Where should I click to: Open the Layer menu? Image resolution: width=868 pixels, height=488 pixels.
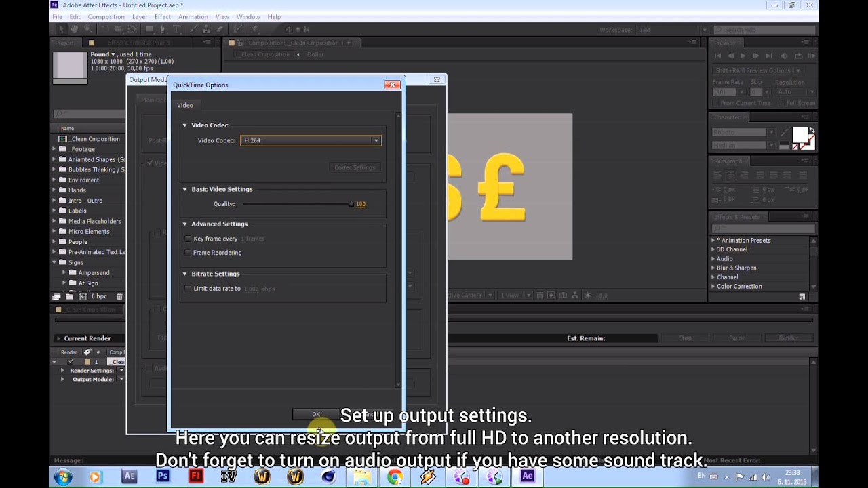(140, 16)
